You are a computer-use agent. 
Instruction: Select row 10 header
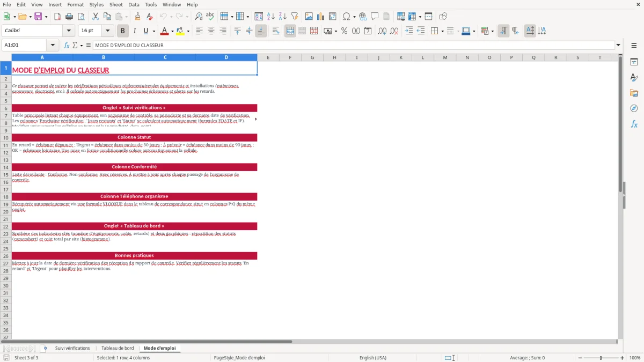tap(5, 138)
